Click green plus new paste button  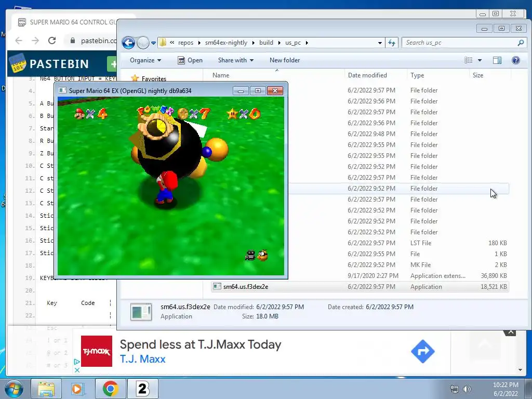[x=112, y=64]
